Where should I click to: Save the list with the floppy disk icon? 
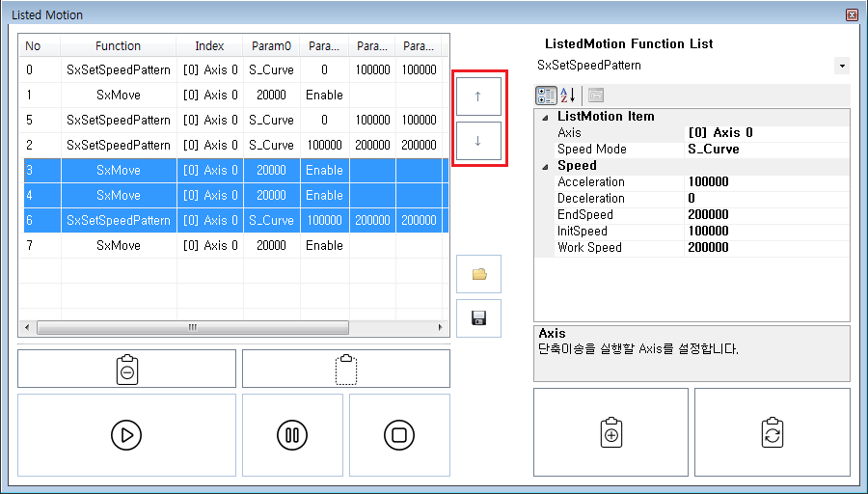click(x=478, y=318)
